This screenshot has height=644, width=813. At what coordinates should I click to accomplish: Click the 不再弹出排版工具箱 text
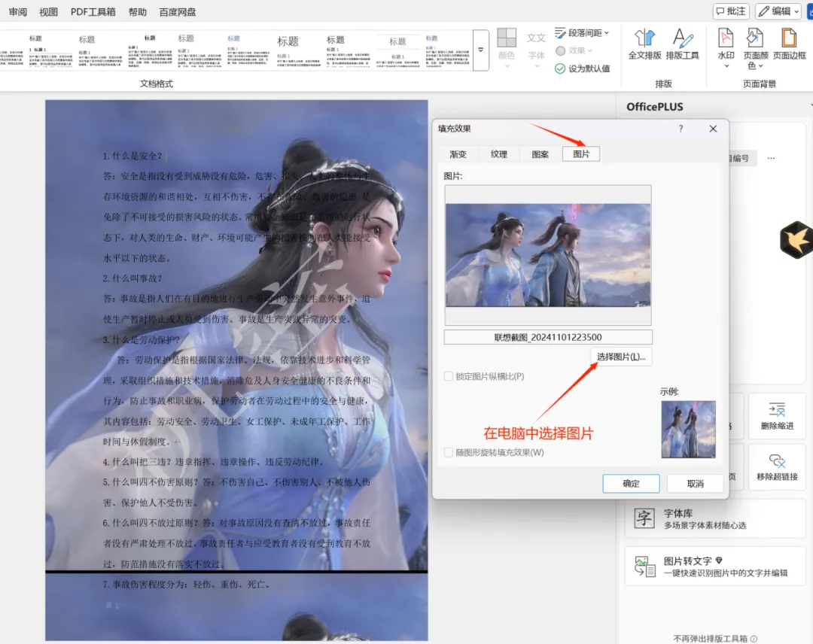coord(710,638)
